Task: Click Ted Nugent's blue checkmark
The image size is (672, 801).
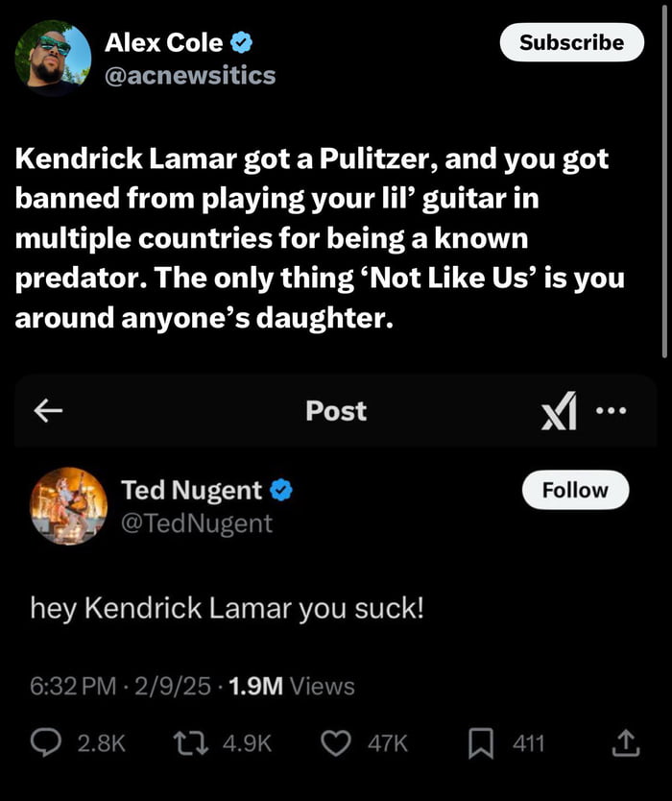Action: pos(279,490)
